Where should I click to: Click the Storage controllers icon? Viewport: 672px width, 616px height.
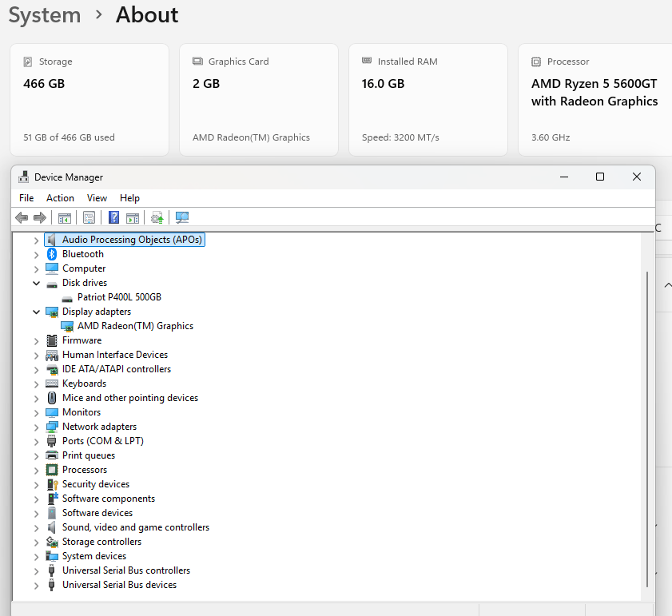pyautogui.click(x=52, y=542)
